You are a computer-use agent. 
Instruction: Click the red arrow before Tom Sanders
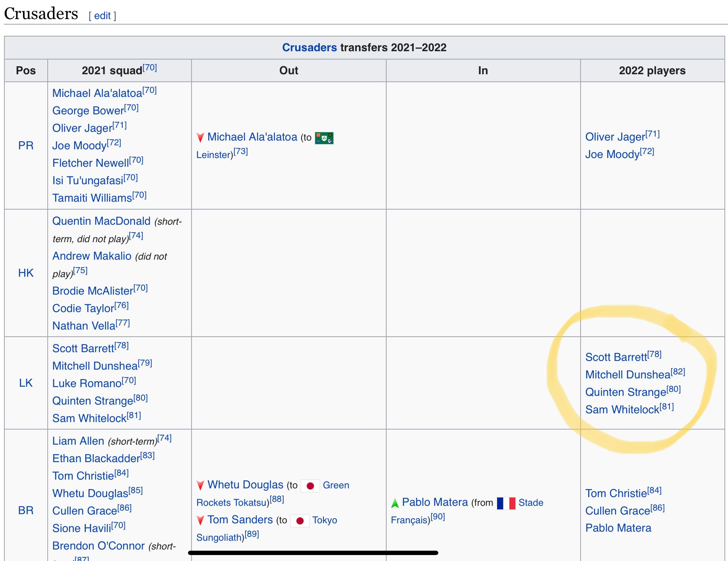click(201, 521)
